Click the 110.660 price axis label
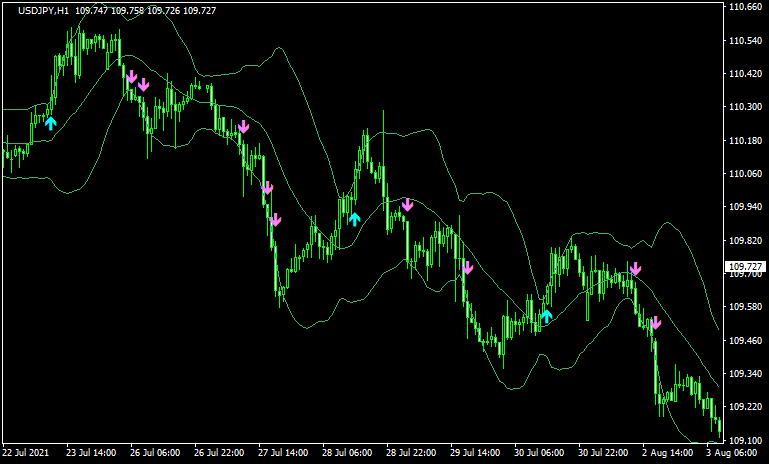This screenshot has height=464, width=769. [x=744, y=7]
